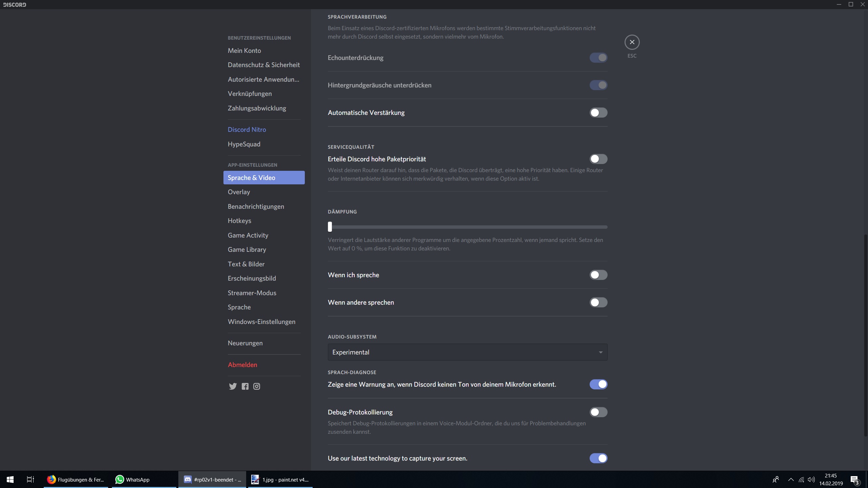
Task: Toggle Wenn ich spreche attenuation
Action: pyautogui.click(x=598, y=275)
